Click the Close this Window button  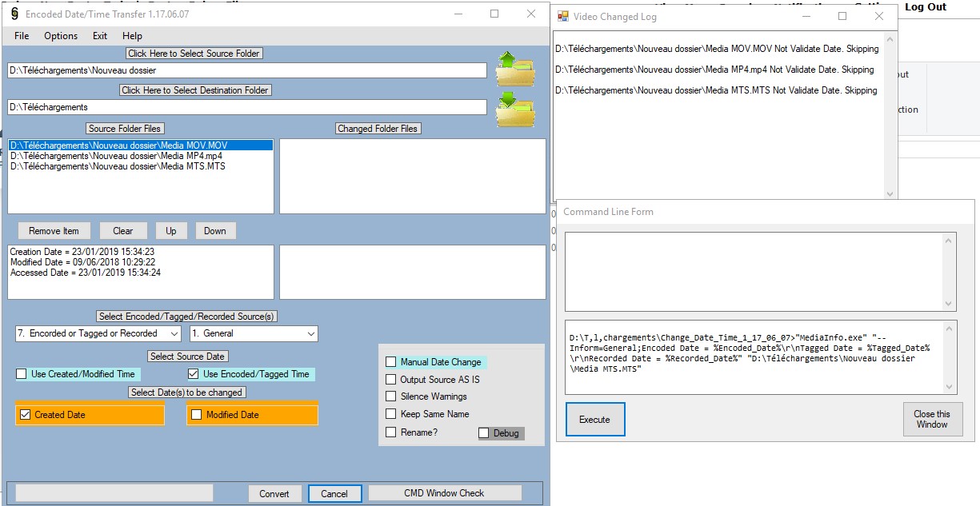click(x=932, y=420)
